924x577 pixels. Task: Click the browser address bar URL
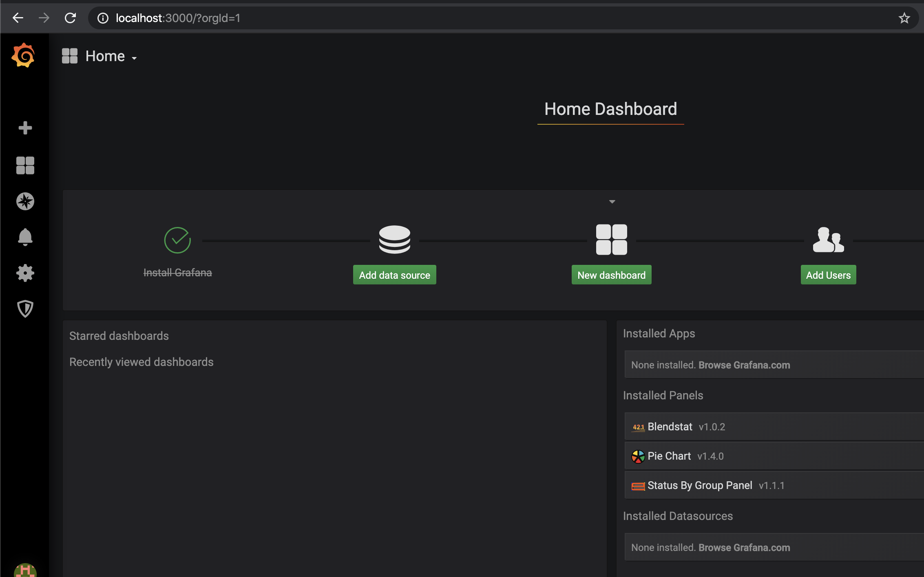178,18
